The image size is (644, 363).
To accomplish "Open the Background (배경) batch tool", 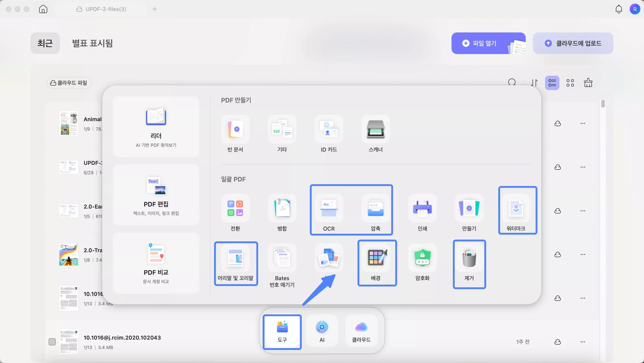I will 376,258.
